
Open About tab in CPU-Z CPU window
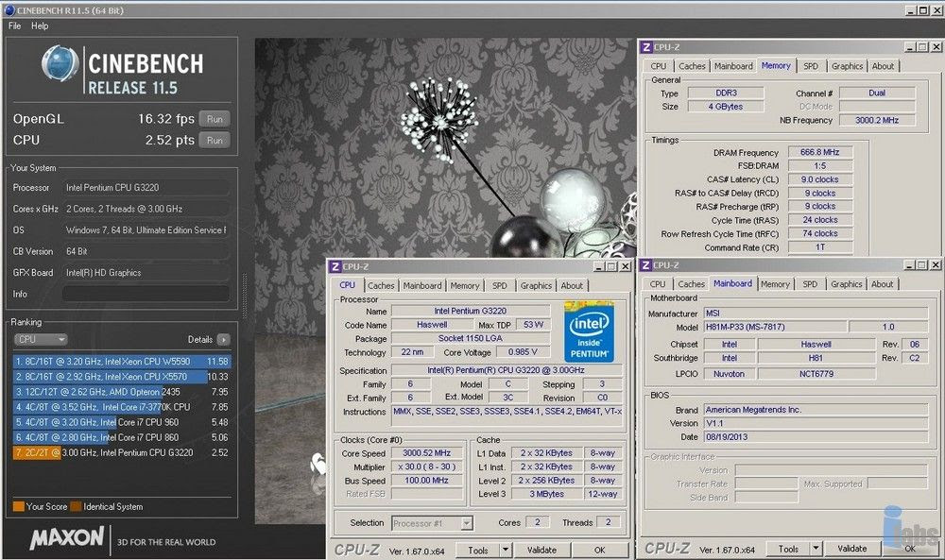pyautogui.click(x=572, y=286)
